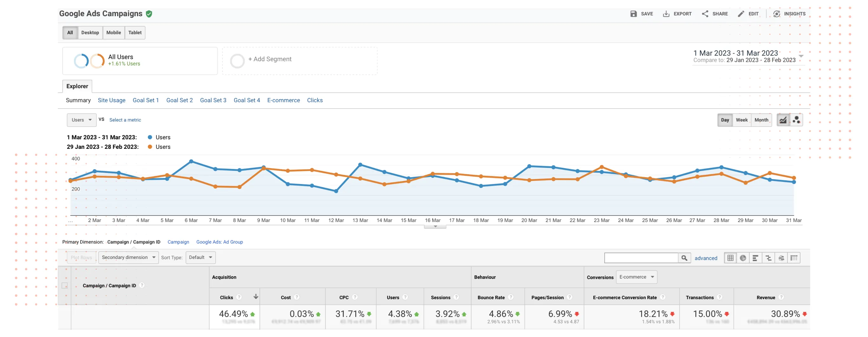Switch to the Goal Set 2 tab
Image resolution: width=868 pixels, height=337 pixels.
(x=180, y=100)
